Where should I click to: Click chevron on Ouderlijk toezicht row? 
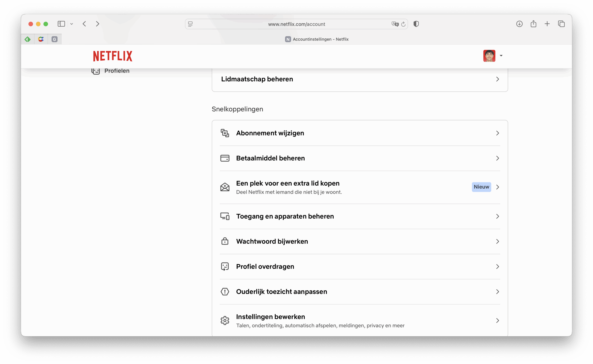(498, 292)
